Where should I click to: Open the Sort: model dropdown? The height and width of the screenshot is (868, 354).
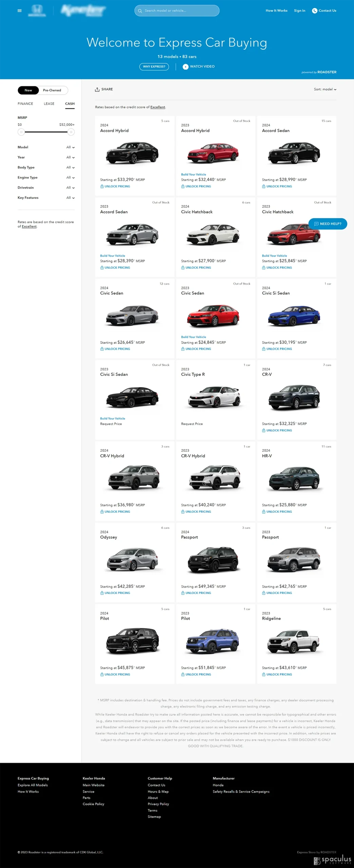[325, 90]
